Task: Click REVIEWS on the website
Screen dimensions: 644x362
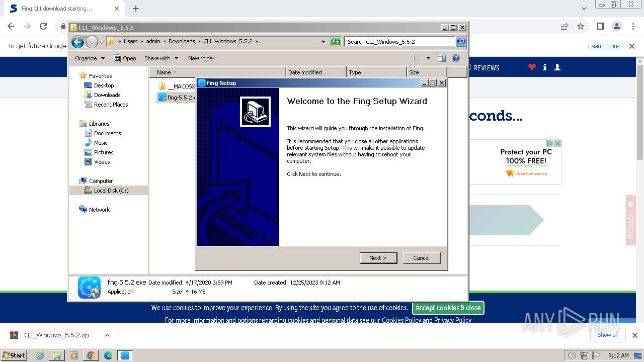Action: click(486, 67)
